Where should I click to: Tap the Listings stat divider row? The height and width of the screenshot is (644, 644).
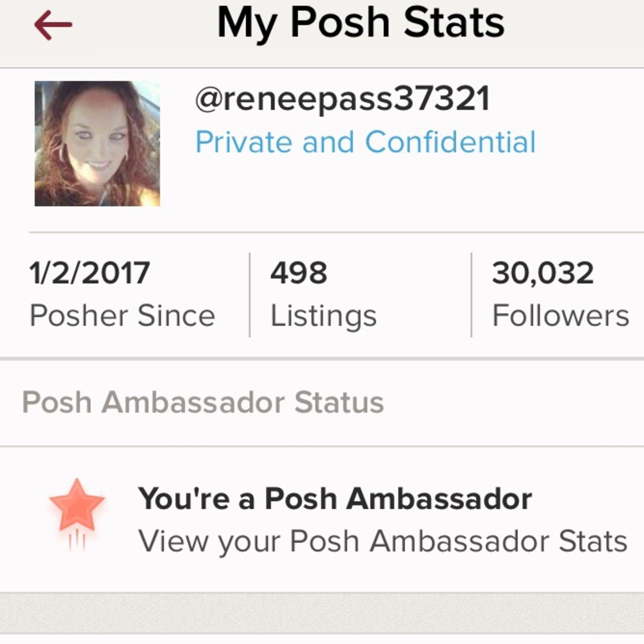[322, 293]
